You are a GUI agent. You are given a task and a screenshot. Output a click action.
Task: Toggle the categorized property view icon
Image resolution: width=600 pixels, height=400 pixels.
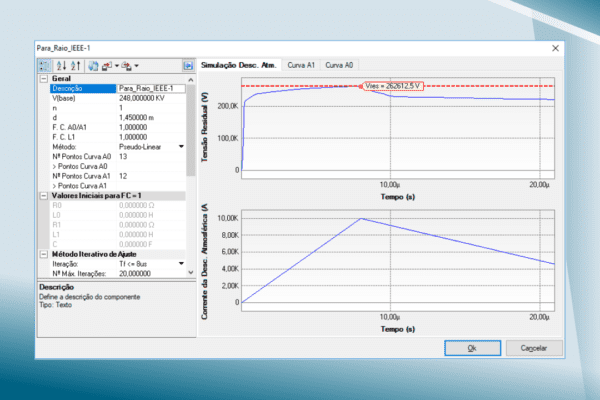click(x=44, y=66)
